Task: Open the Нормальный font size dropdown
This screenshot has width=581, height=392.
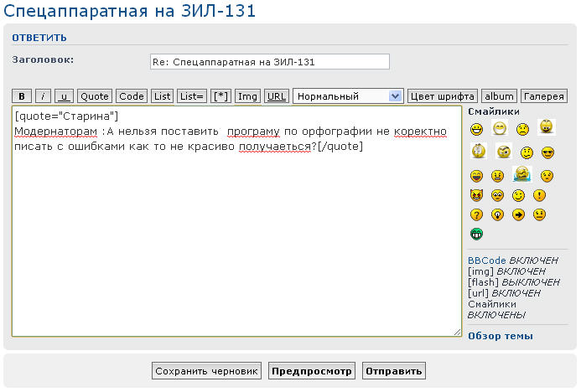Action: point(348,96)
